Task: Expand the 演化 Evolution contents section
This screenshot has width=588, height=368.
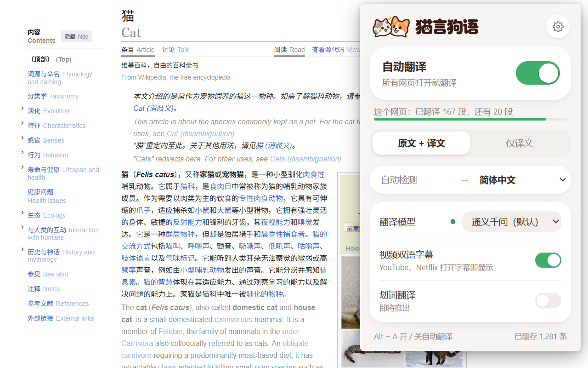Action: [23, 109]
